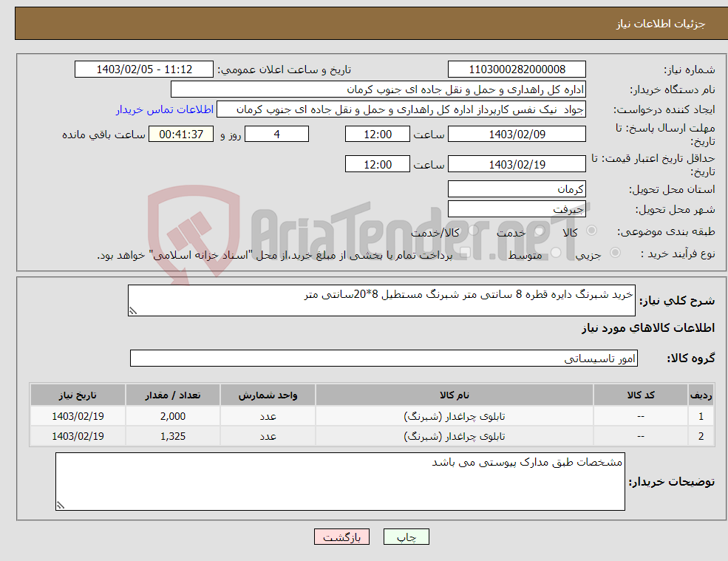728x561 pixels.
Task: Click need date cell in row 1
Action: (78, 416)
